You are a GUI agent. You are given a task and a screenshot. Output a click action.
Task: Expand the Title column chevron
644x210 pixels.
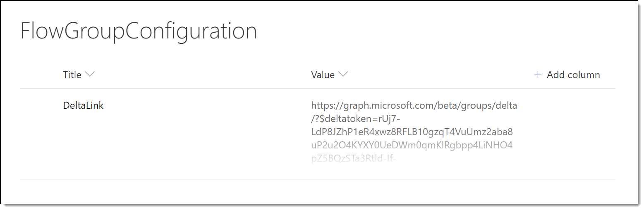coord(90,74)
